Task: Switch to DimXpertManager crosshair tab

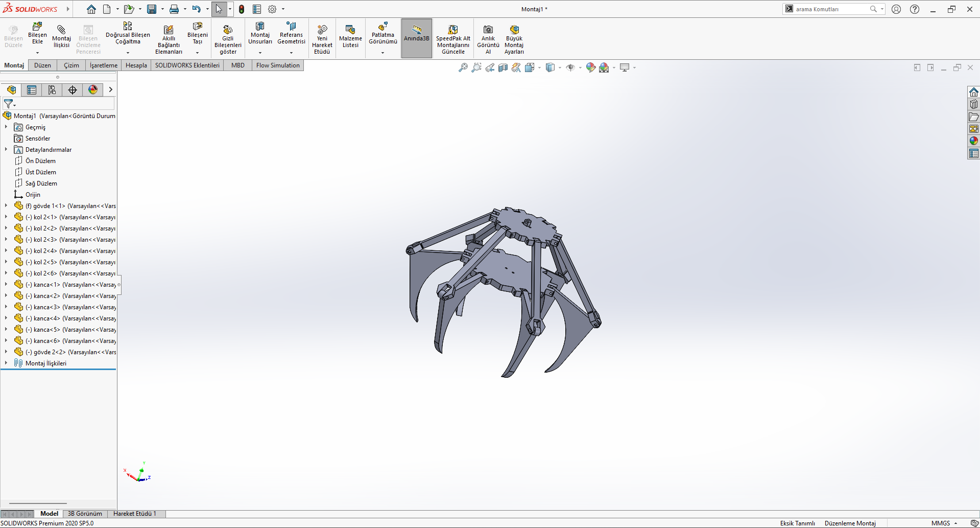Action: [73, 90]
